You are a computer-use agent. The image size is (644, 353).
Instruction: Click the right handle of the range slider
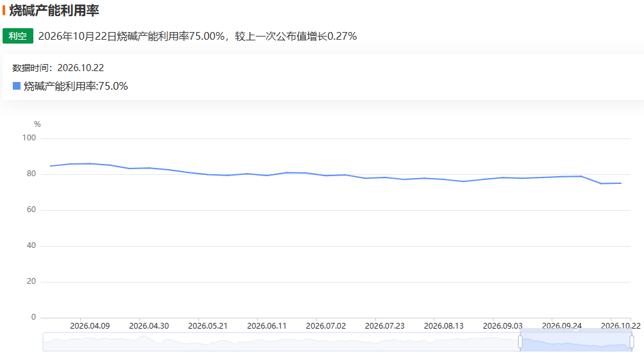pyautogui.click(x=631, y=341)
